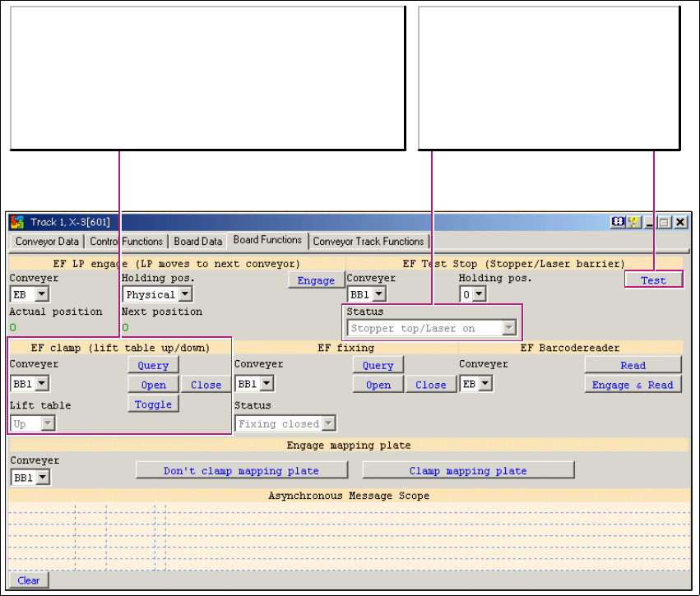Click the Engage & Read button
Screen dimensions: 700x596
coord(633,385)
